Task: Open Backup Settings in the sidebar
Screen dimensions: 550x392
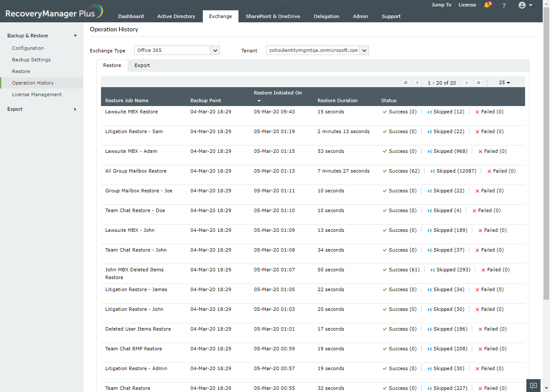Action: coord(31,60)
